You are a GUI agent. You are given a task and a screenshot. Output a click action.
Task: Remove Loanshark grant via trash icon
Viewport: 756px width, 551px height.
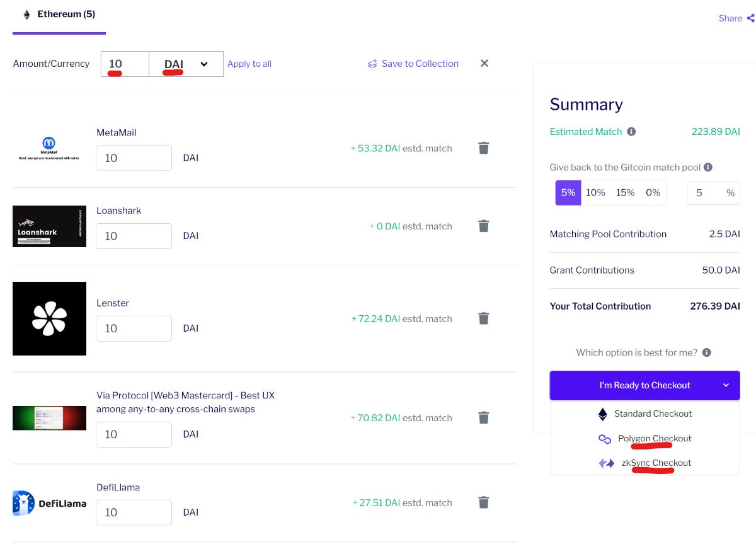(483, 226)
